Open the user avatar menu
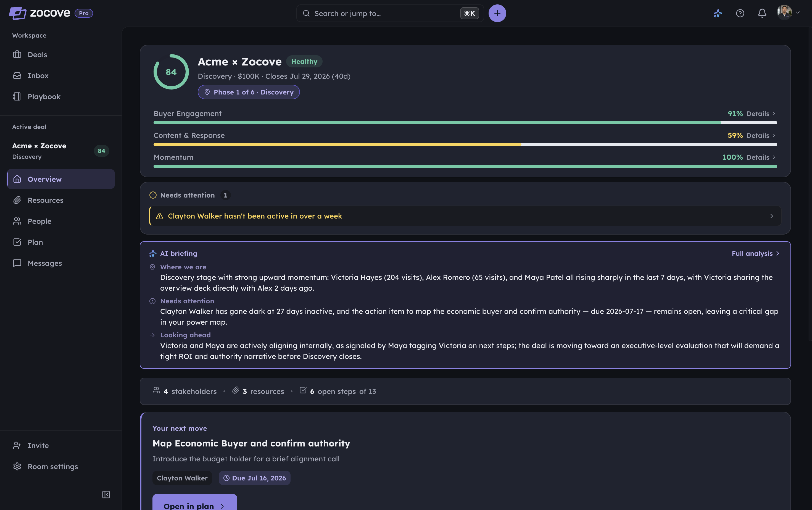812x510 pixels. pyautogui.click(x=788, y=13)
